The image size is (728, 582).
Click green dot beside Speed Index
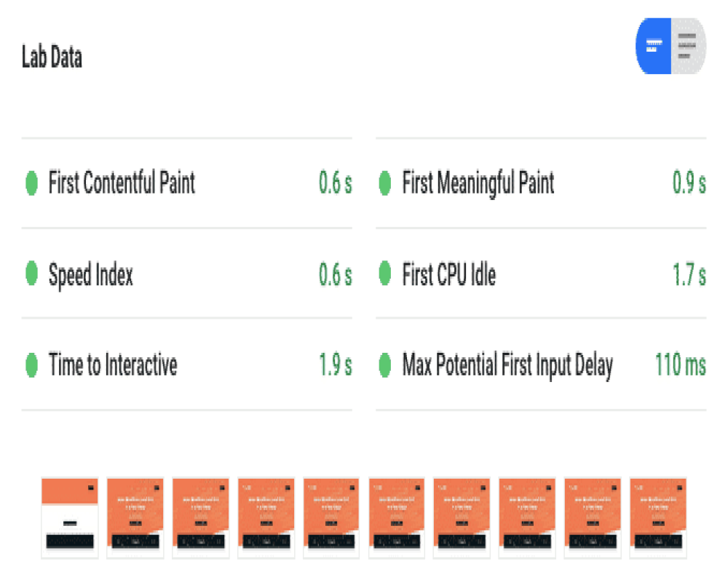click(31, 274)
